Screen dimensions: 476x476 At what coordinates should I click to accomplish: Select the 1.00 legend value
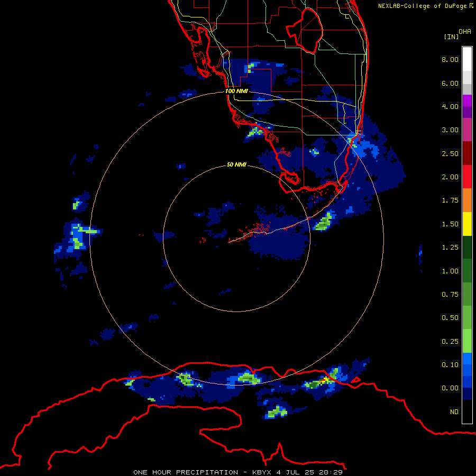tap(450, 271)
